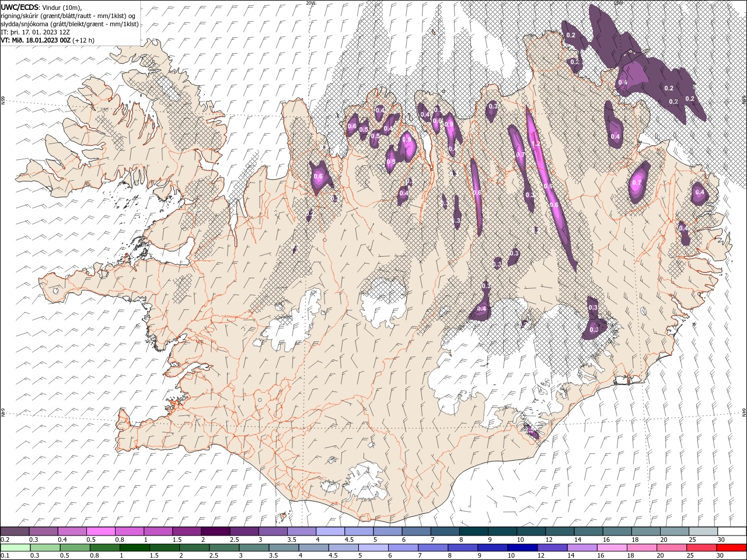The width and height of the screenshot is (747, 560).
Task: Select the bright red bottom swatch at 30
Action: tap(732, 547)
